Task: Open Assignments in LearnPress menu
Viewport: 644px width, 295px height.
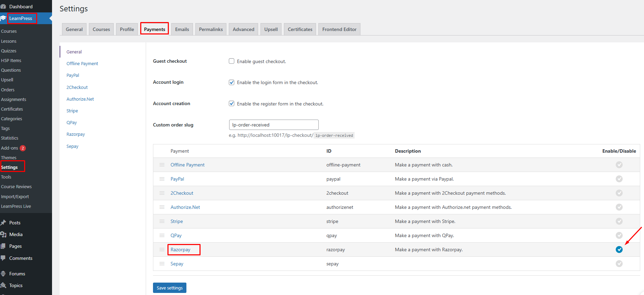Action: pos(13,99)
